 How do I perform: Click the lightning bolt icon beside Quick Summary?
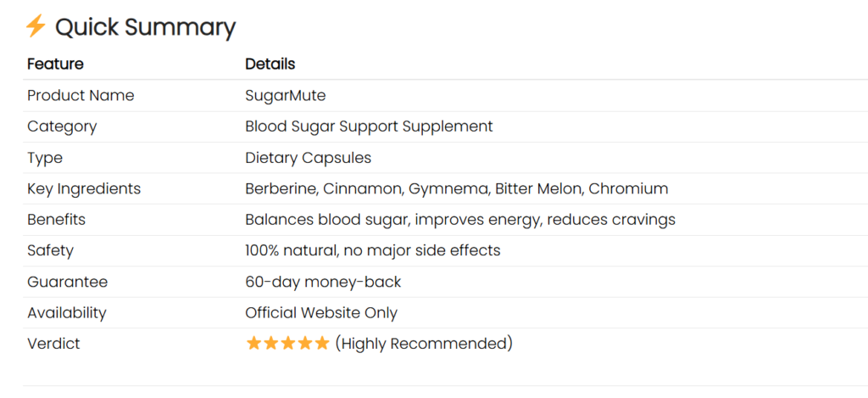(35, 26)
